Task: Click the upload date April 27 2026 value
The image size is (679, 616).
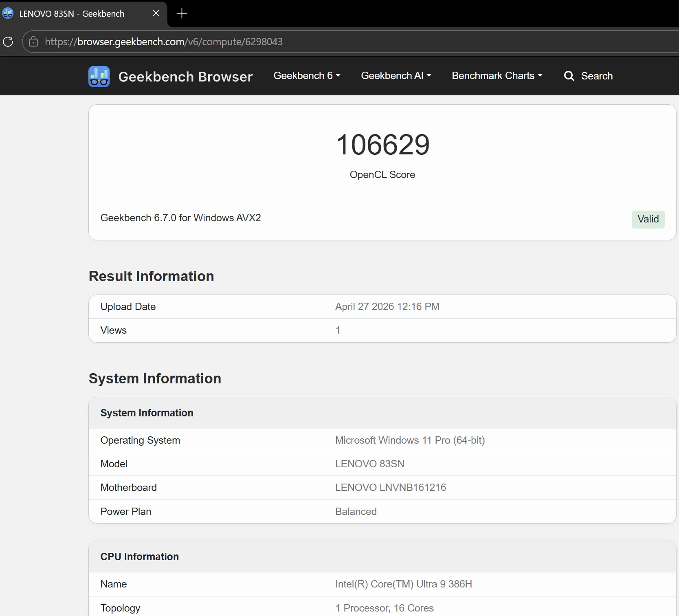Action: [x=387, y=307]
